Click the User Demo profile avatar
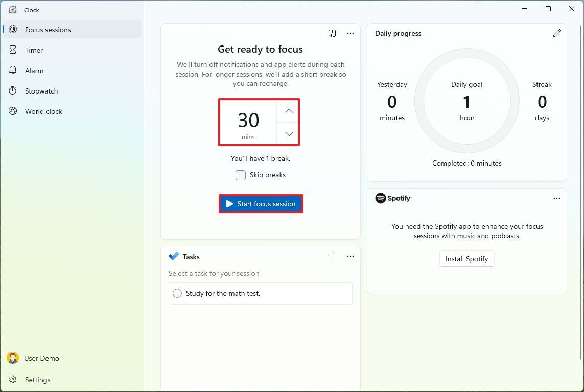Viewport: 584px width, 392px height. [x=13, y=358]
